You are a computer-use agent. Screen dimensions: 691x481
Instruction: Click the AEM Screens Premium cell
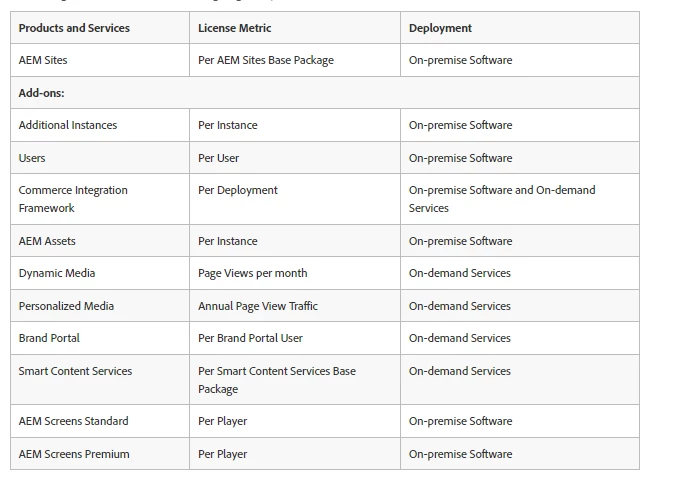pos(100,454)
